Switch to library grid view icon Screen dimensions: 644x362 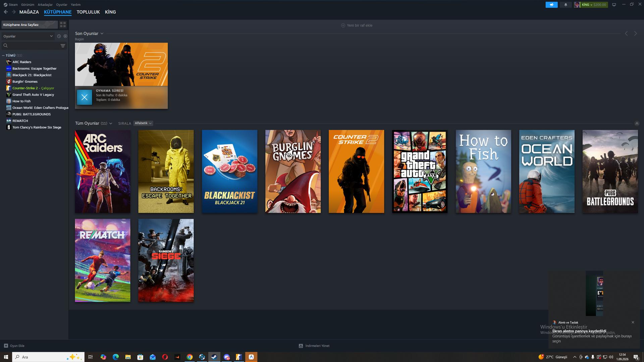(63, 25)
